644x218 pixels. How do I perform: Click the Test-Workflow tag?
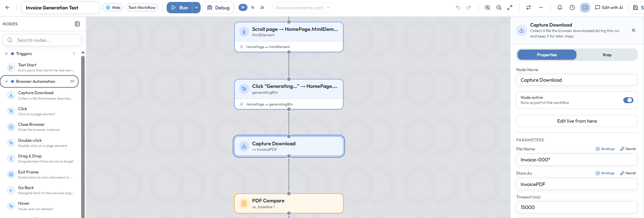click(142, 7)
